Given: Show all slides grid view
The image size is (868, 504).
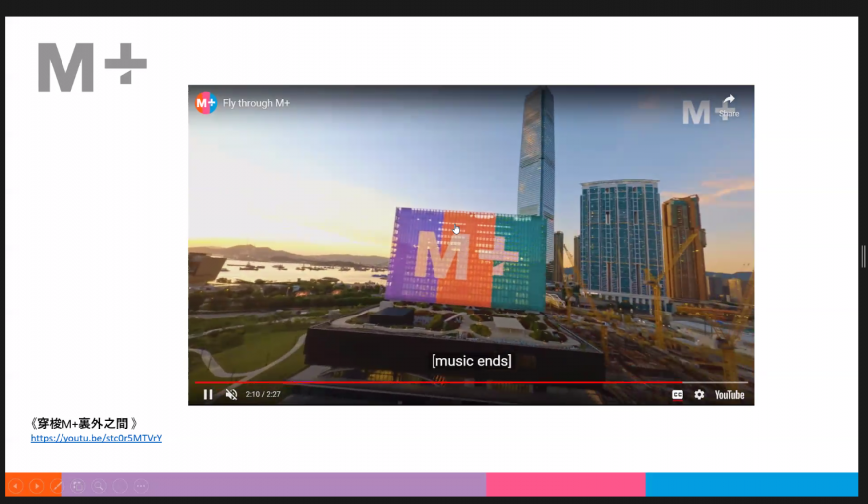Looking at the screenshot, I should point(77,486).
